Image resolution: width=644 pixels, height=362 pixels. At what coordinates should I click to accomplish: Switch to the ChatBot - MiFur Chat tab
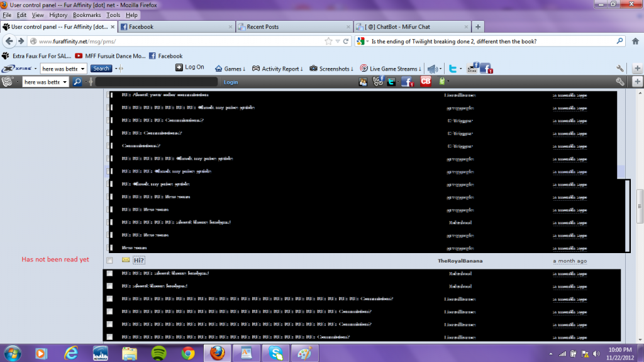click(x=412, y=26)
